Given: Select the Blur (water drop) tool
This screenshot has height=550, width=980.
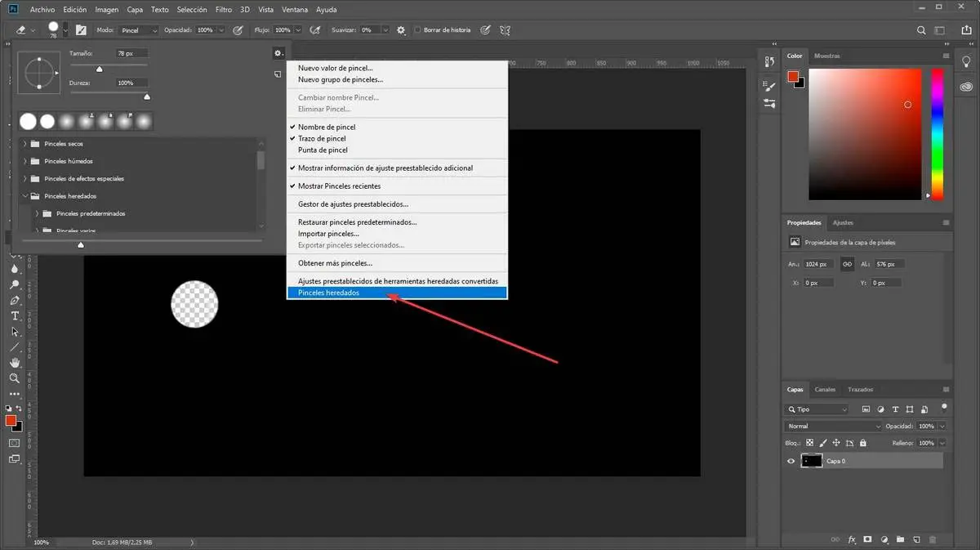Looking at the screenshot, I should (15, 269).
